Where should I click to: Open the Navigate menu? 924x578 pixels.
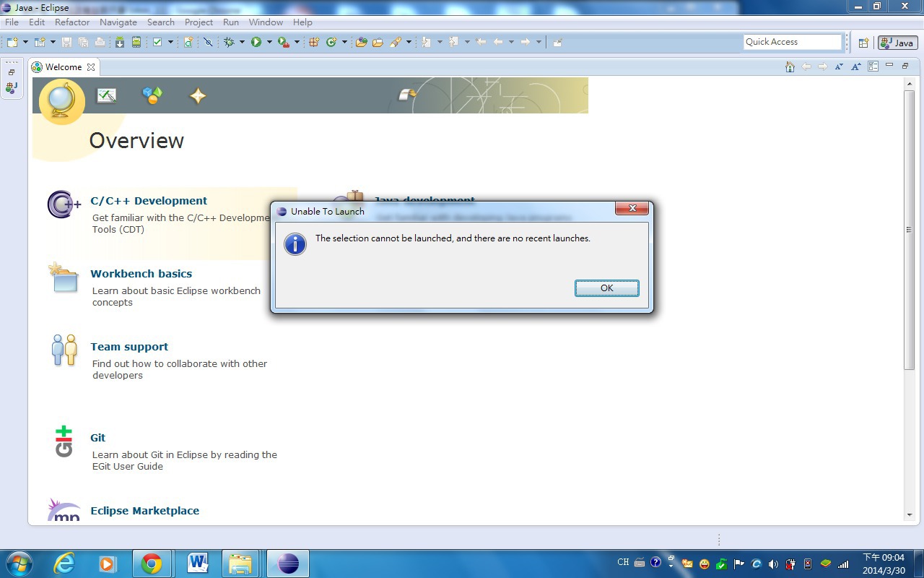coord(118,22)
